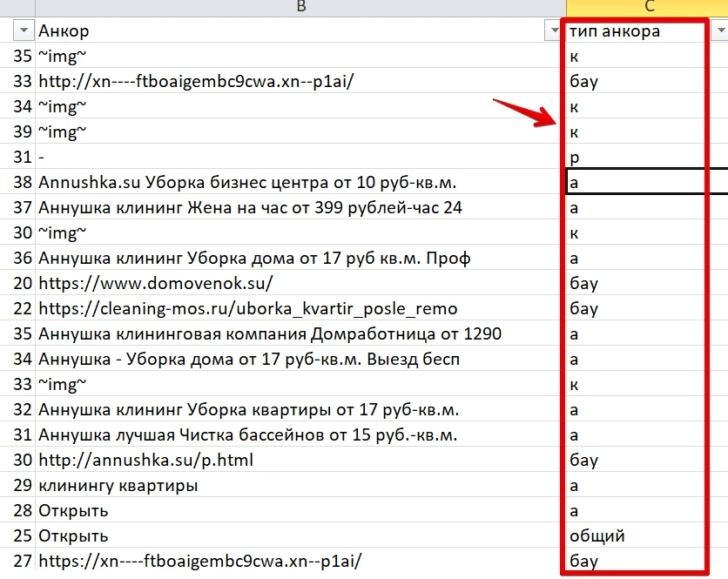Select the cell containing общий
The width and height of the screenshot is (728, 579).
tap(647, 535)
